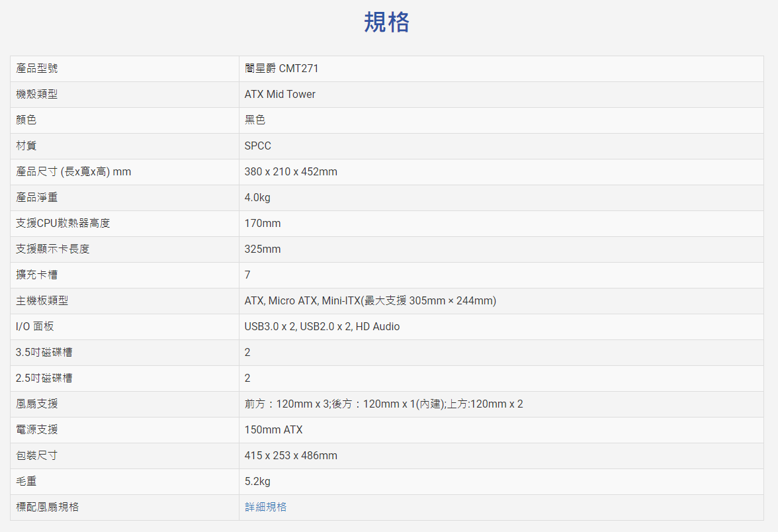Click the ATX Mid Tower value
Image resolution: width=778 pixels, height=532 pixels.
(x=280, y=94)
